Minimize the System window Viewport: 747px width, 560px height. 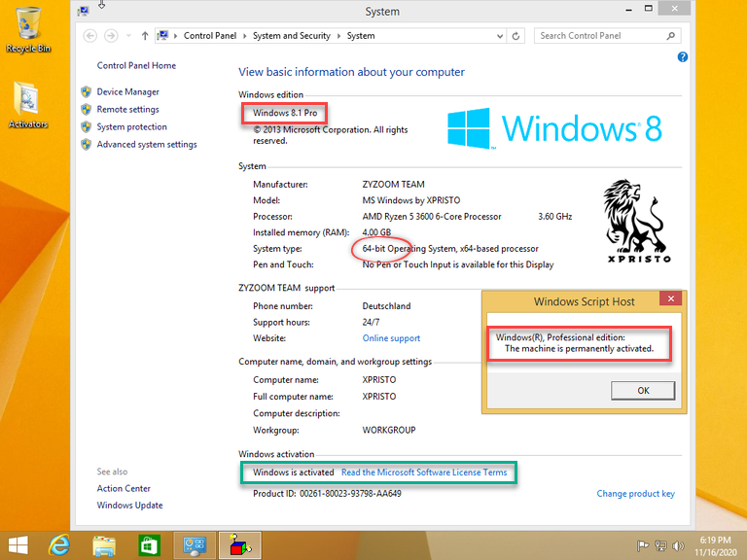click(x=629, y=9)
